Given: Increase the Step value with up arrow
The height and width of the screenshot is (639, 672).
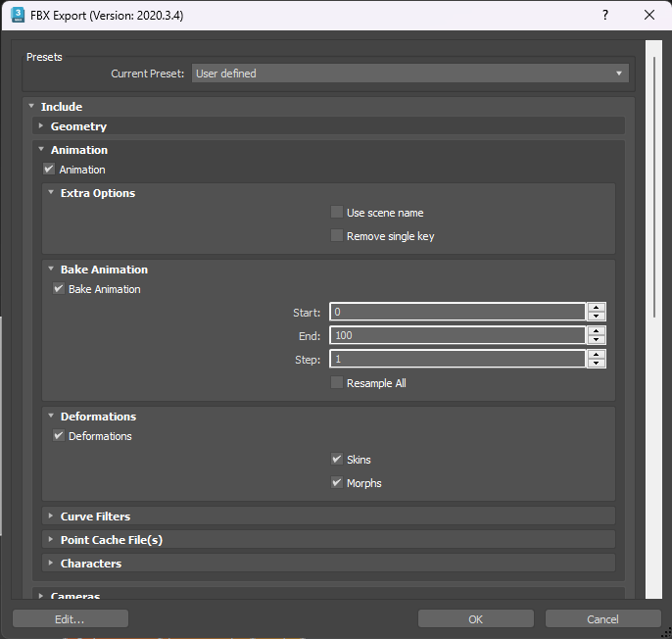Looking at the screenshot, I should pyautogui.click(x=597, y=355).
